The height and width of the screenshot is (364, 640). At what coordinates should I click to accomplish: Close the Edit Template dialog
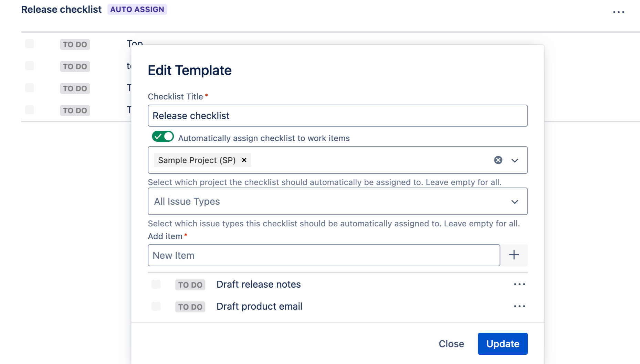(451, 344)
